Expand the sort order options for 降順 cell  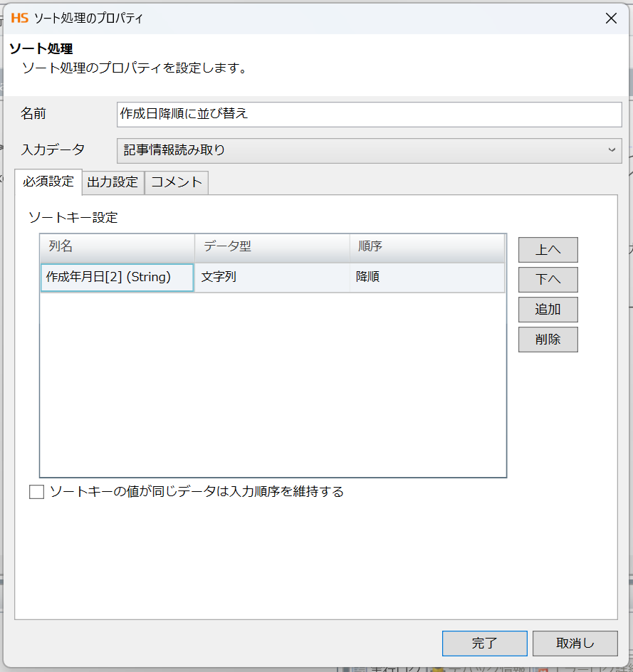tap(427, 278)
